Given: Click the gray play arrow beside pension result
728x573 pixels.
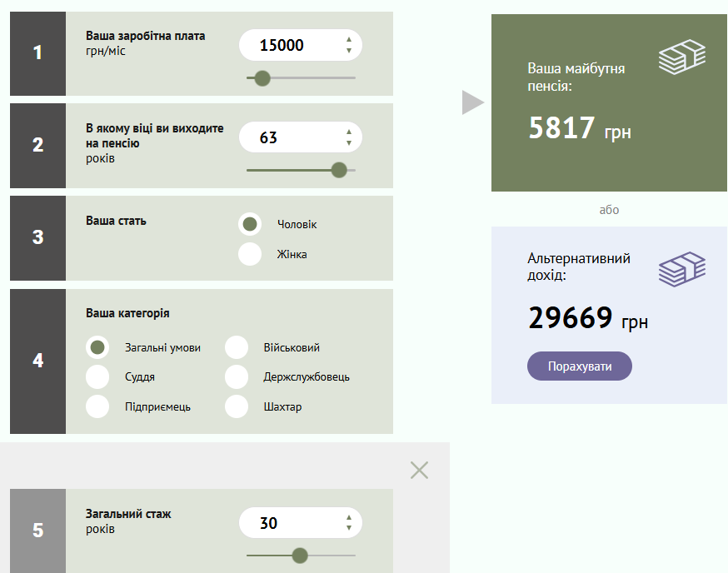Looking at the screenshot, I should (x=472, y=102).
